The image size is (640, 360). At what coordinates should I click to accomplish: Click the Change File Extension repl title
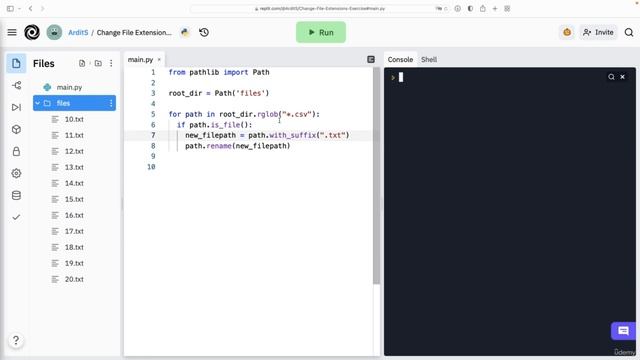pyautogui.click(x=134, y=33)
